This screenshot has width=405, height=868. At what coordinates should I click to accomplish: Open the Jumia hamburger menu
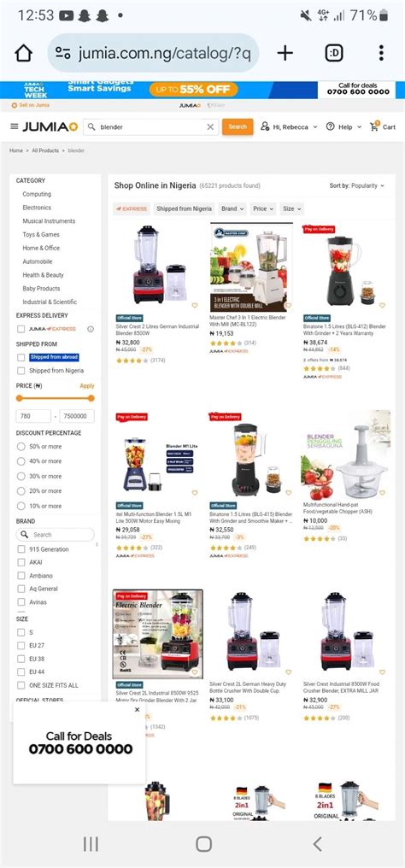(x=15, y=126)
